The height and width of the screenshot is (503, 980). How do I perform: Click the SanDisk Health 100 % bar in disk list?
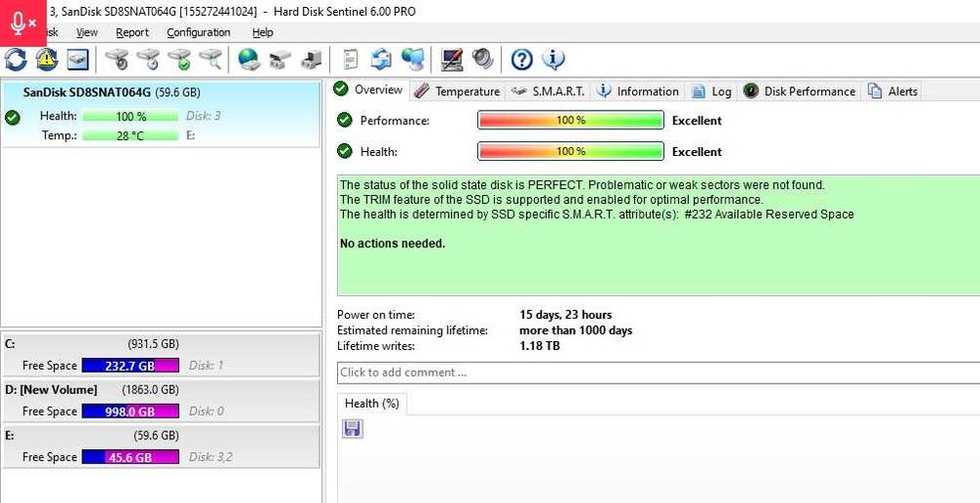130,116
